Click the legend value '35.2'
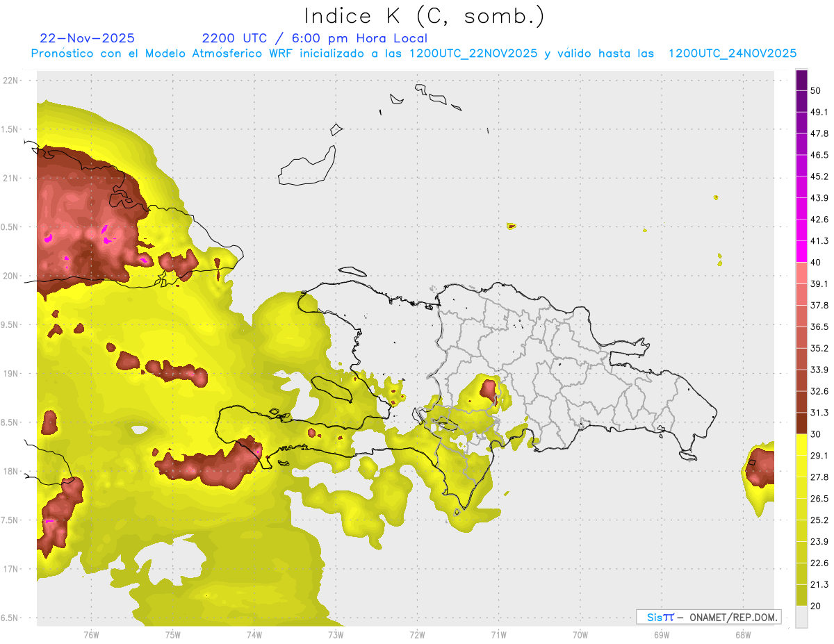The height and width of the screenshot is (644, 834). [819, 348]
